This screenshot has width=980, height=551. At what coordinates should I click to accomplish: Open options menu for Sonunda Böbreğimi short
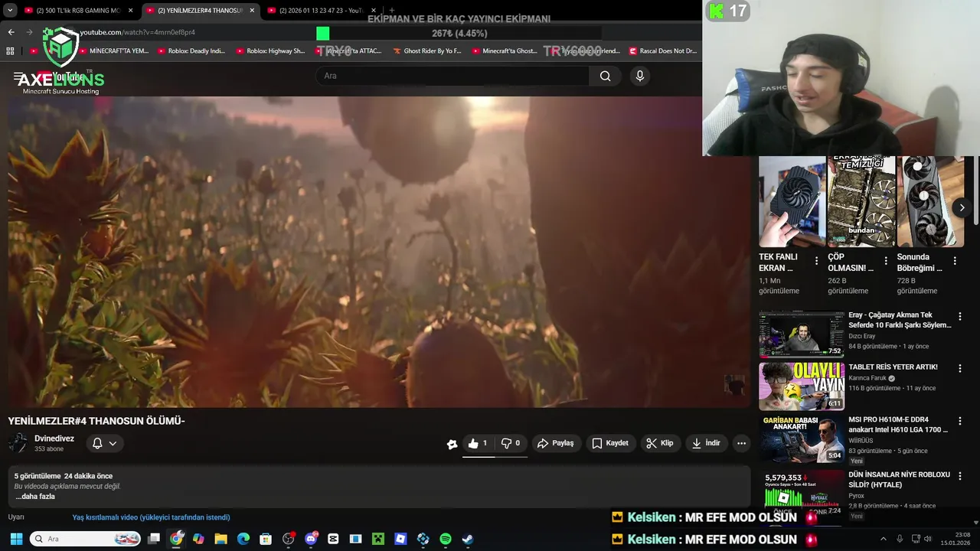coord(955,261)
